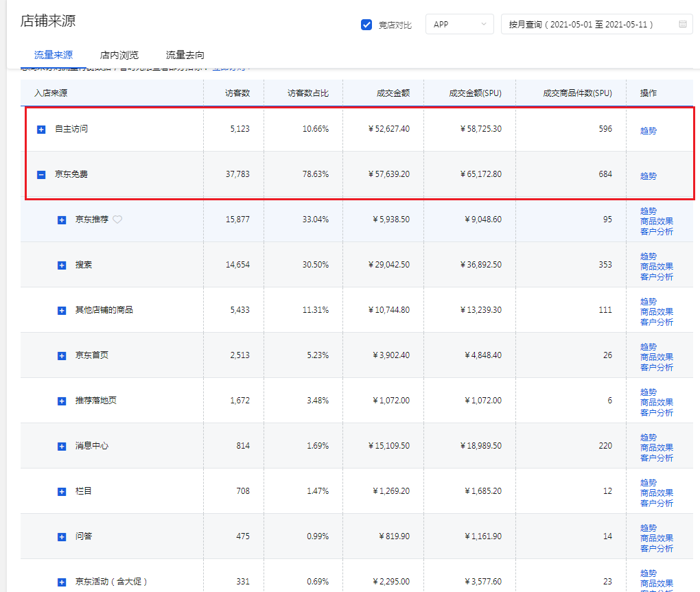Expand the 推荐落地页 row
This screenshot has height=592, width=700.
tap(62, 401)
